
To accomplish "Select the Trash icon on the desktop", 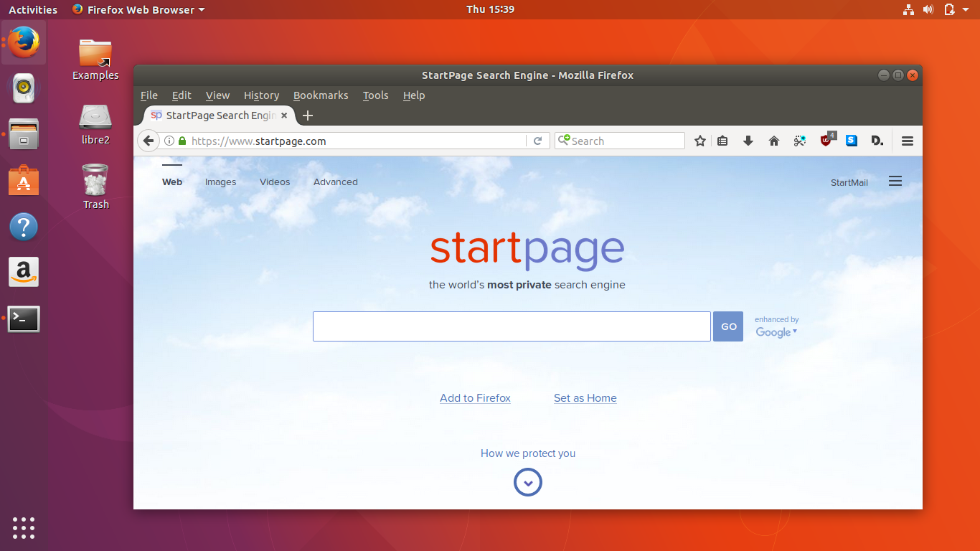I will (95, 187).
